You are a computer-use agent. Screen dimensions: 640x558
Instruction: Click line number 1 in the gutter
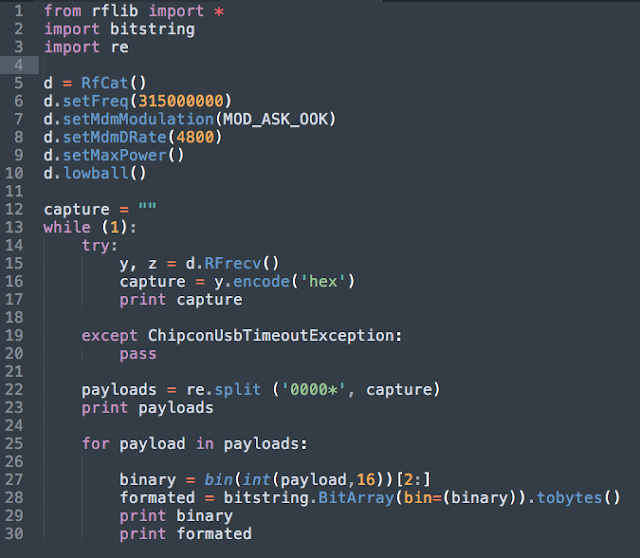19,11
